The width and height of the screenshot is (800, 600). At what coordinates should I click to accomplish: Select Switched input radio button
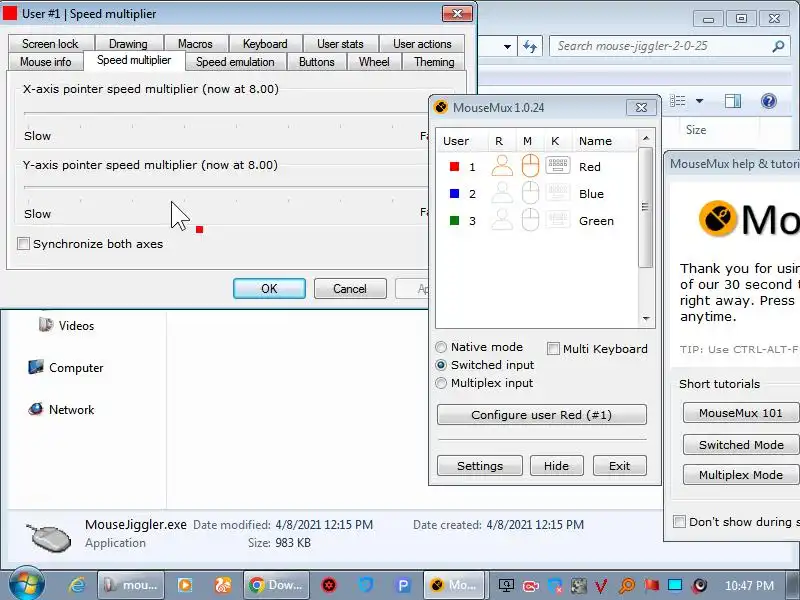(441, 365)
